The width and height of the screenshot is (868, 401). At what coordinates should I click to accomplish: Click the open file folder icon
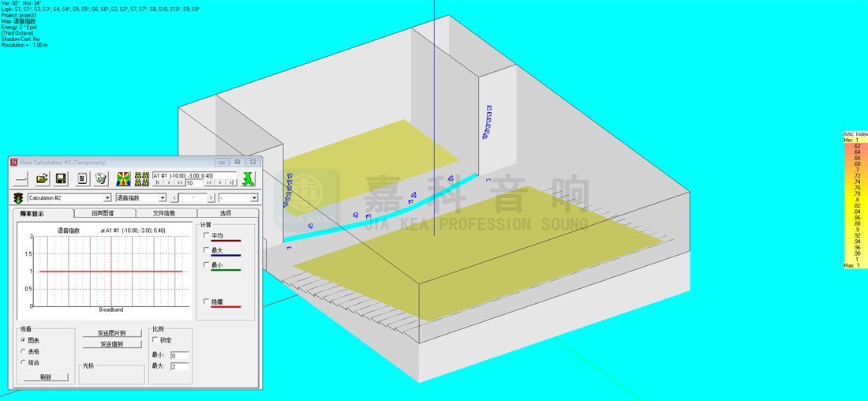[x=43, y=179]
